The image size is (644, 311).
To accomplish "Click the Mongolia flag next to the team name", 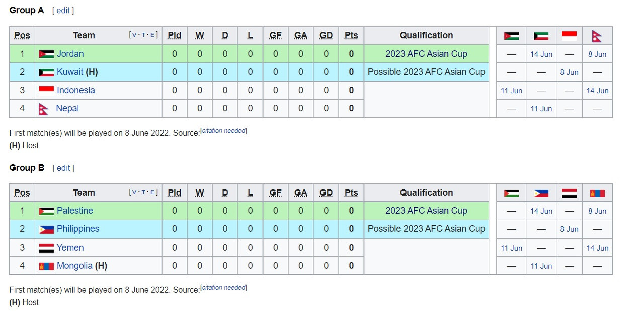I will coord(46,266).
